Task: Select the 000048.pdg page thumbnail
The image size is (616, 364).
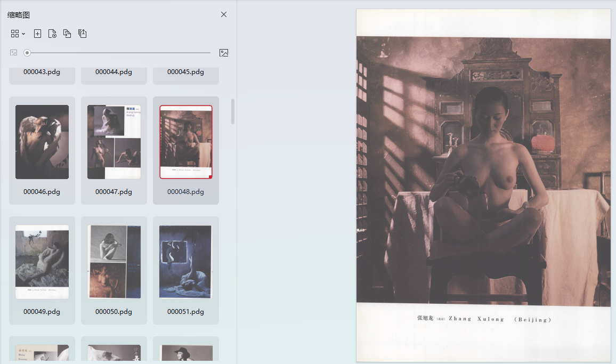Action: click(x=186, y=142)
